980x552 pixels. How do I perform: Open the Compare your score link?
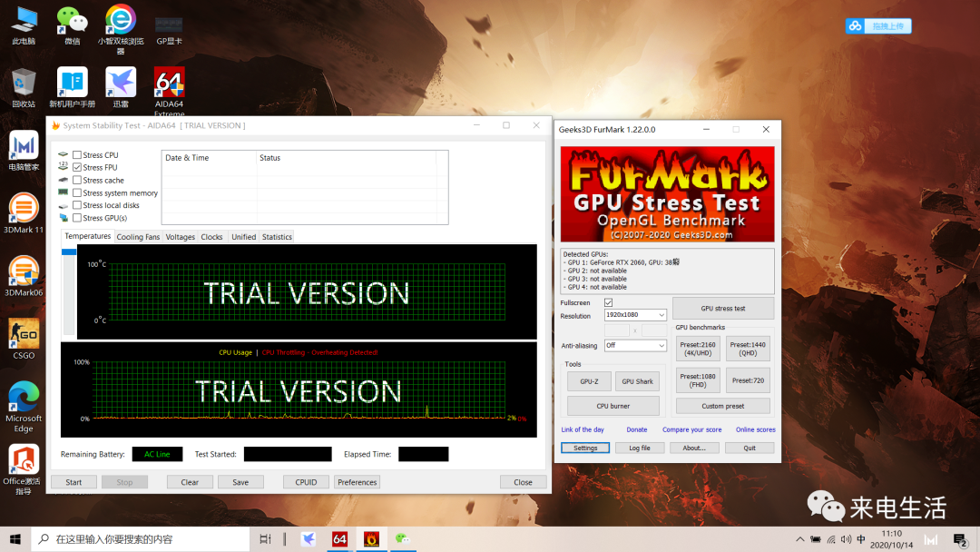click(691, 429)
